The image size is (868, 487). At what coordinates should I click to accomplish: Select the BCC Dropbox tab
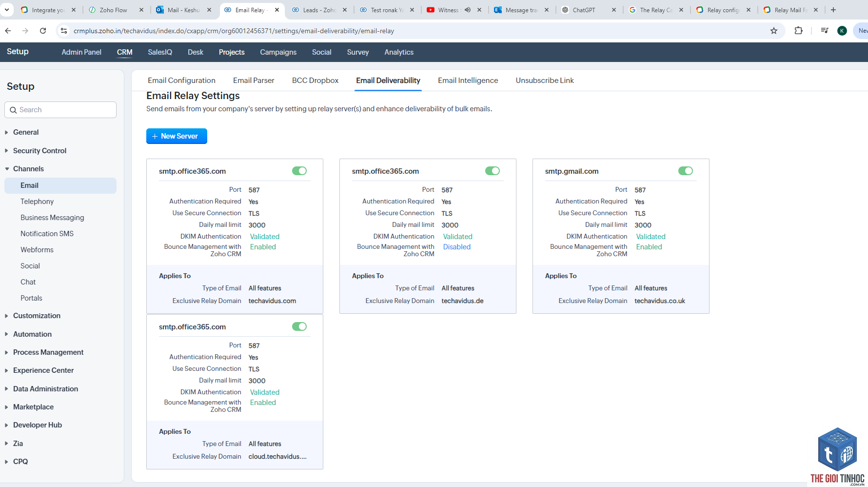(315, 81)
